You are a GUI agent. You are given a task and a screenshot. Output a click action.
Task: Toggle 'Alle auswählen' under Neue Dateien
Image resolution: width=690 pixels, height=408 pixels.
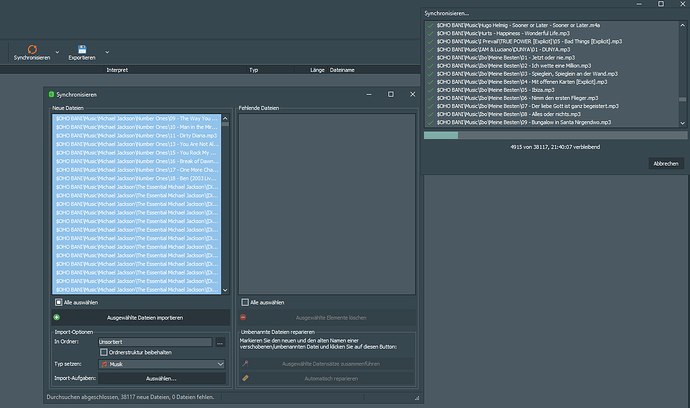(58, 301)
